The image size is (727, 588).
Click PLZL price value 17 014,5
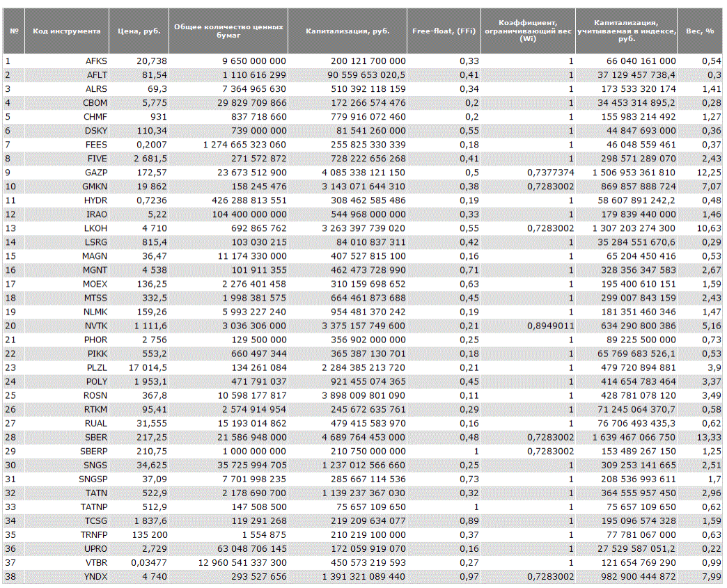click(148, 367)
